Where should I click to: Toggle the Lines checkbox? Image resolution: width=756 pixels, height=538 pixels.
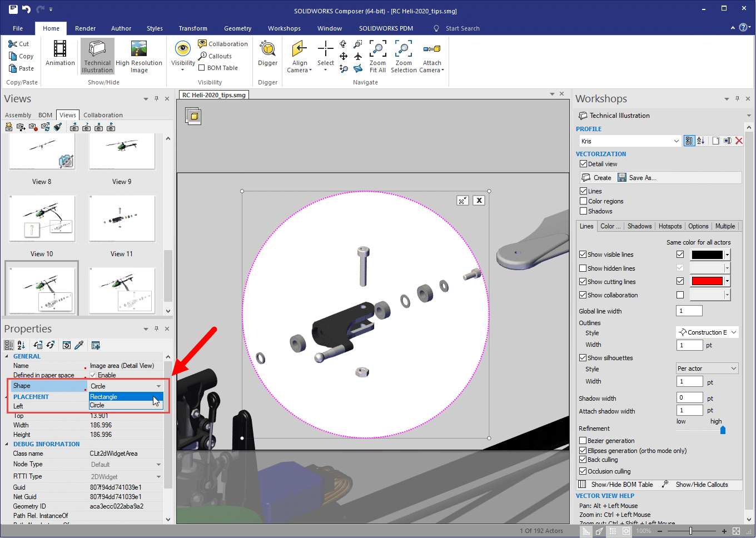point(583,191)
